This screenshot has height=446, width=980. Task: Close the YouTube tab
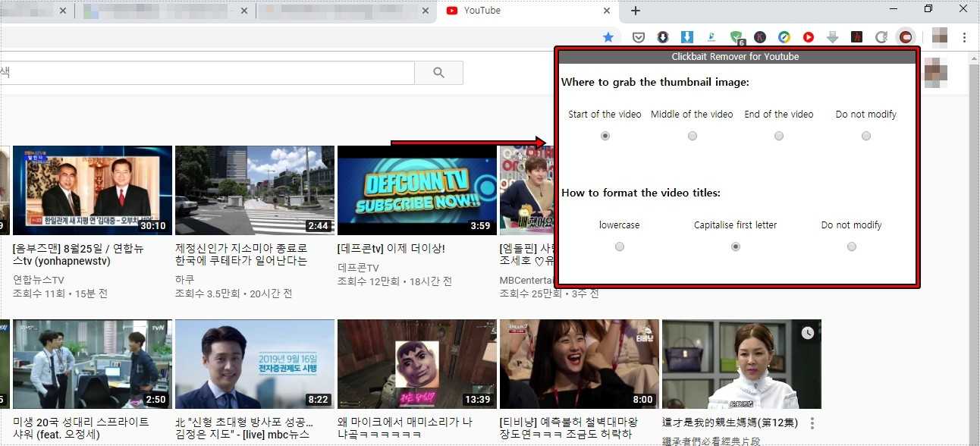607,11
